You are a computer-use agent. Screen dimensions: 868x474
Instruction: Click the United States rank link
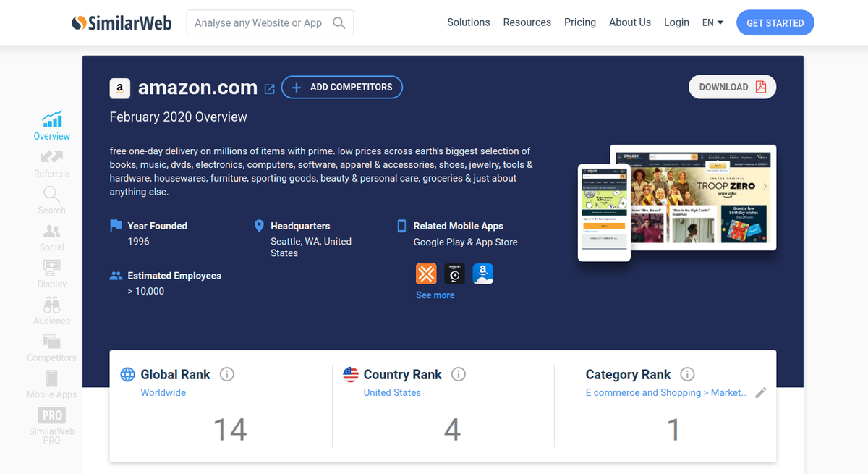392,392
